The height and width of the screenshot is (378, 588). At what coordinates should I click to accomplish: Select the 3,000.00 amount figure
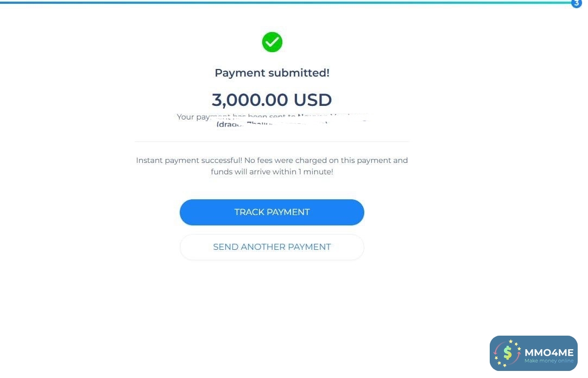(x=250, y=100)
